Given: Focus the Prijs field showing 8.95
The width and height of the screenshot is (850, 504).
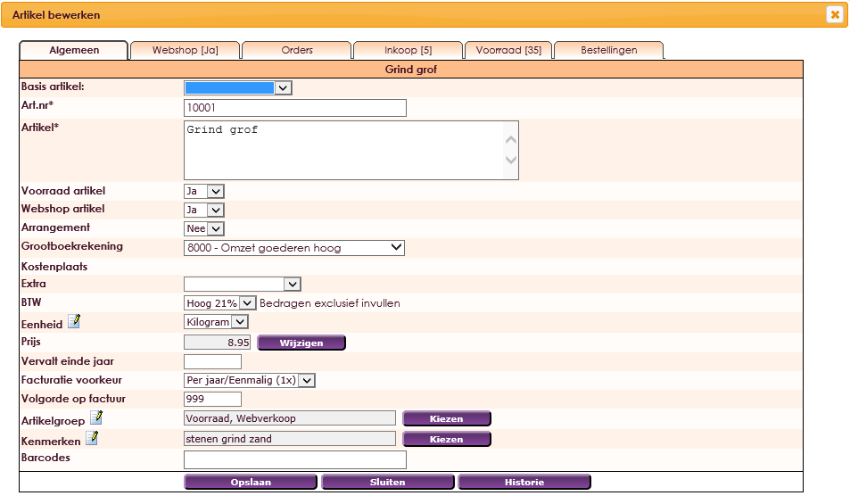Looking at the screenshot, I should coord(217,343).
